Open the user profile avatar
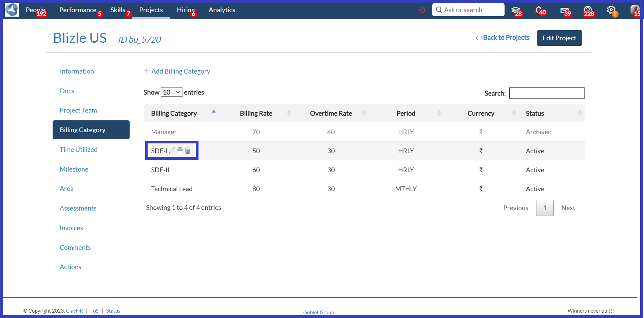The image size is (644, 318). 635,10
